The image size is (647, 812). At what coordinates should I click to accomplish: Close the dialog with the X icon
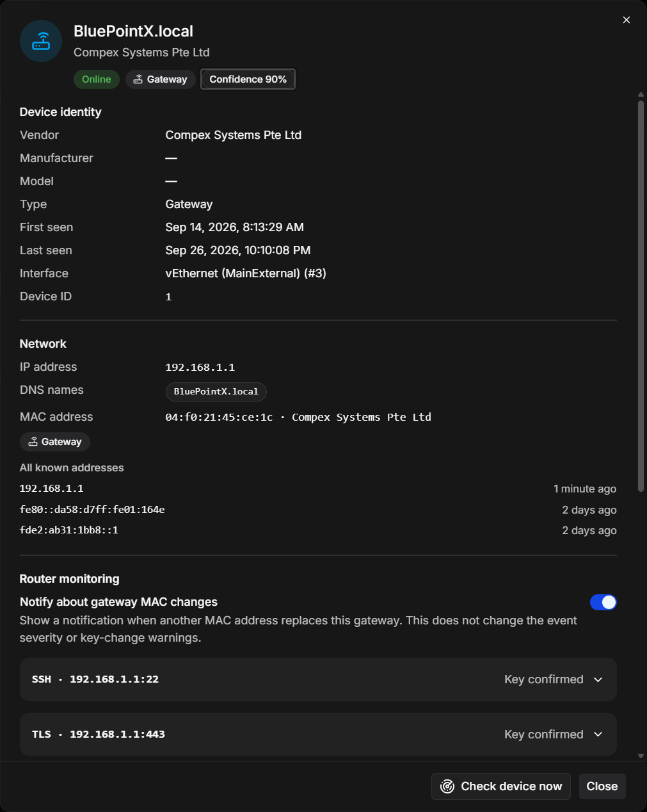627,20
